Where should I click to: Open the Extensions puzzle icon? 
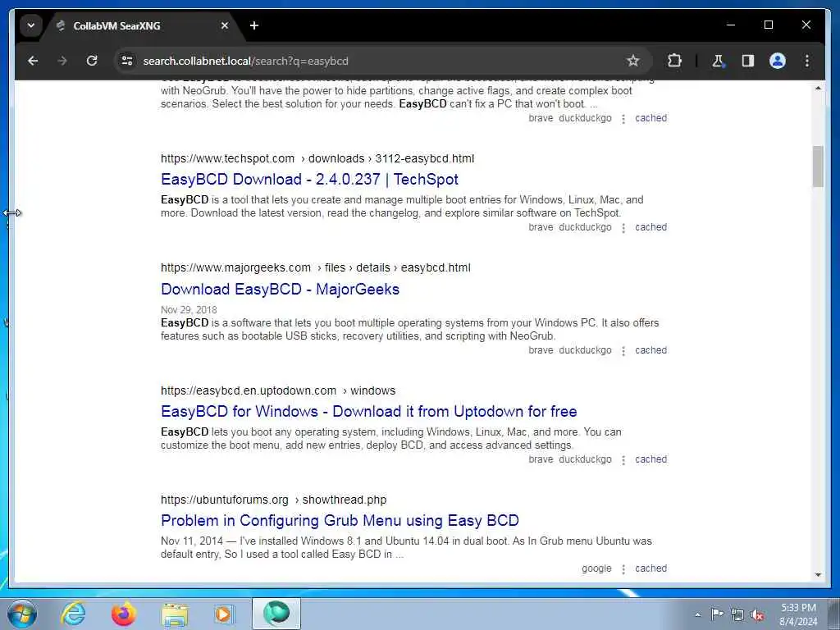674,61
